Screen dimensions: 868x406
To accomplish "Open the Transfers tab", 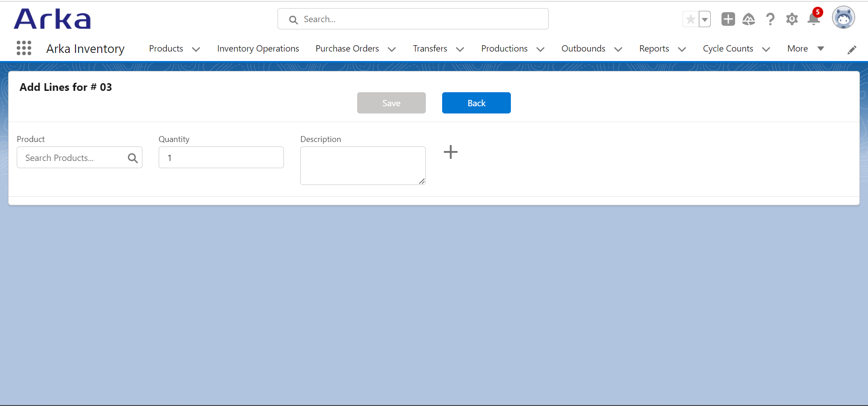I will coord(430,48).
